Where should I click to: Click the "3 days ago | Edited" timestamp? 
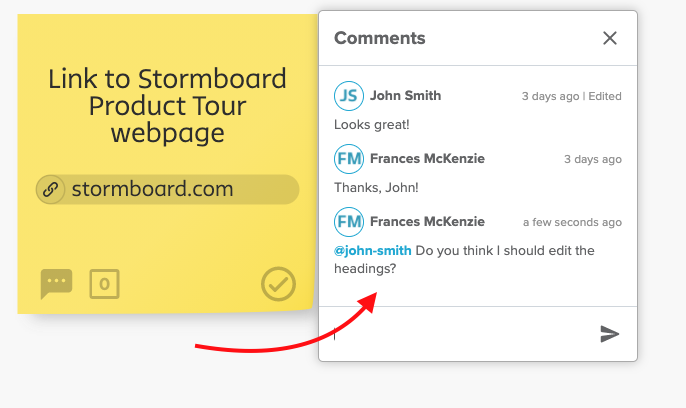[x=571, y=96]
